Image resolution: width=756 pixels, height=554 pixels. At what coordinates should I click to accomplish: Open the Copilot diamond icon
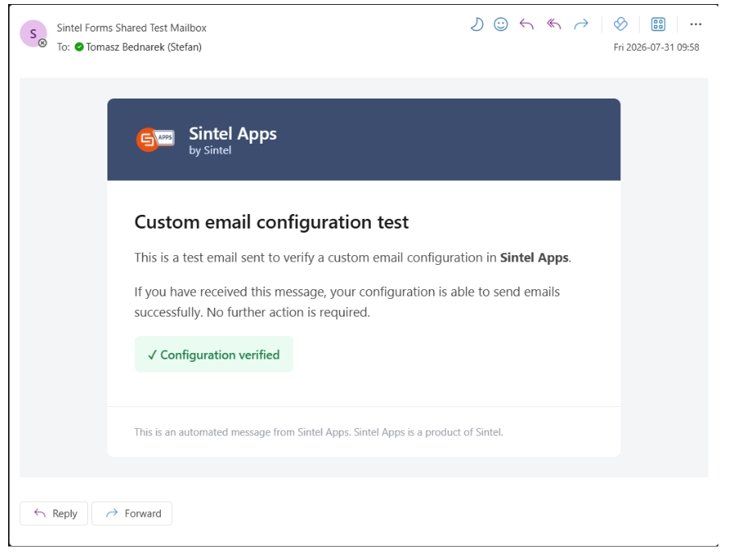point(620,23)
